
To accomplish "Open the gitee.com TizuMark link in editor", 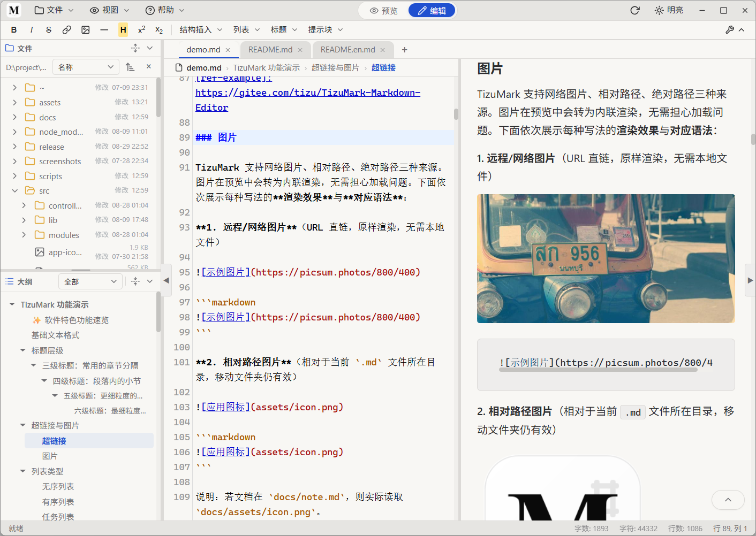I will [x=308, y=100].
